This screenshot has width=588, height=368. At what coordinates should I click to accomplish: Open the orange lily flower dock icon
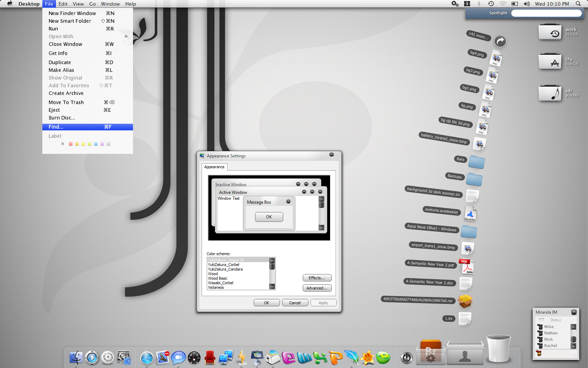click(x=367, y=357)
